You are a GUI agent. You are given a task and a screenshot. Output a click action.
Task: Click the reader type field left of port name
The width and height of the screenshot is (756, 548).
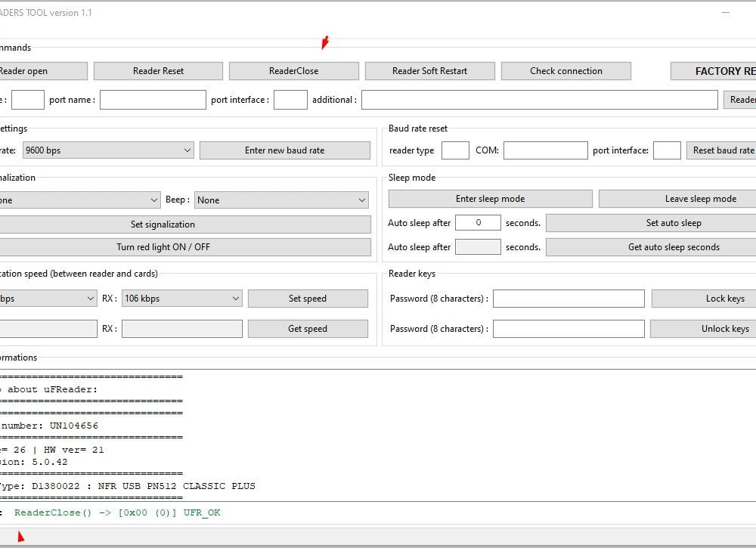click(27, 100)
